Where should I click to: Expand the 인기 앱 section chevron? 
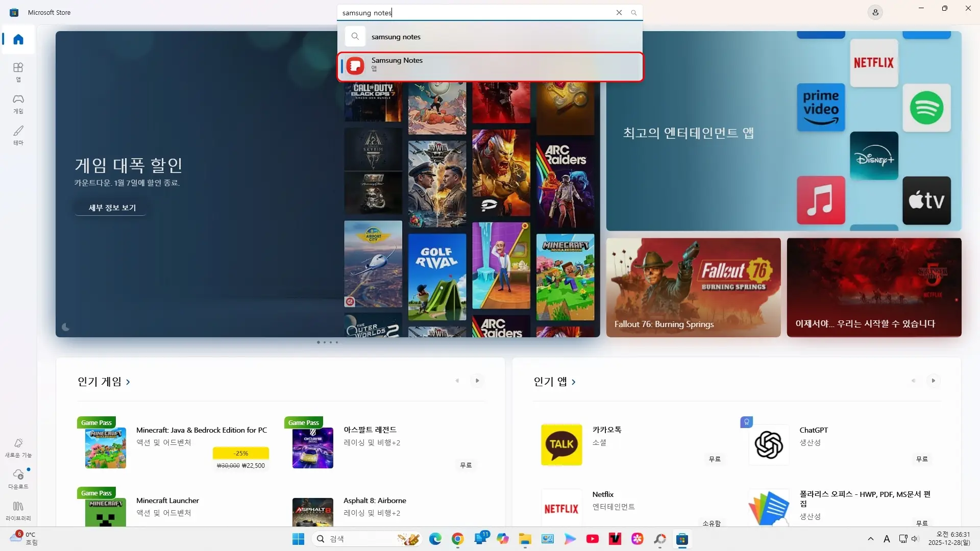(x=574, y=382)
